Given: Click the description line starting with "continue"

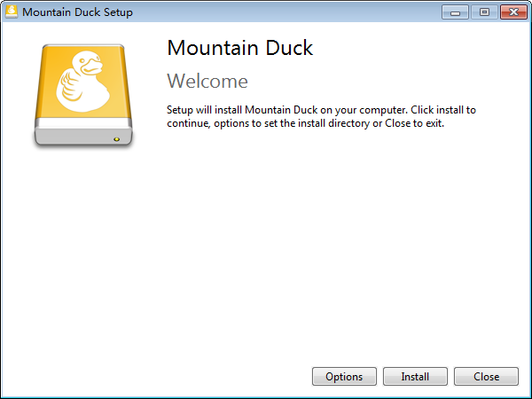Looking at the screenshot, I should 305,123.
